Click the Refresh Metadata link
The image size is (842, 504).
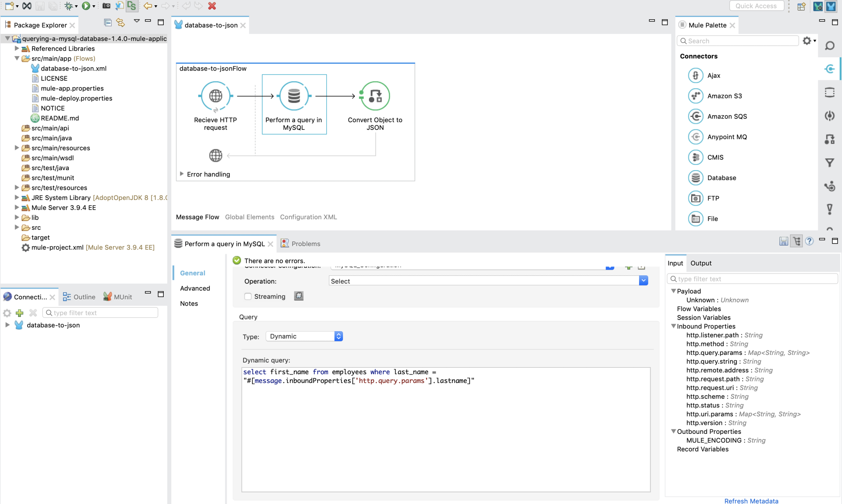[x=751, y=501]
